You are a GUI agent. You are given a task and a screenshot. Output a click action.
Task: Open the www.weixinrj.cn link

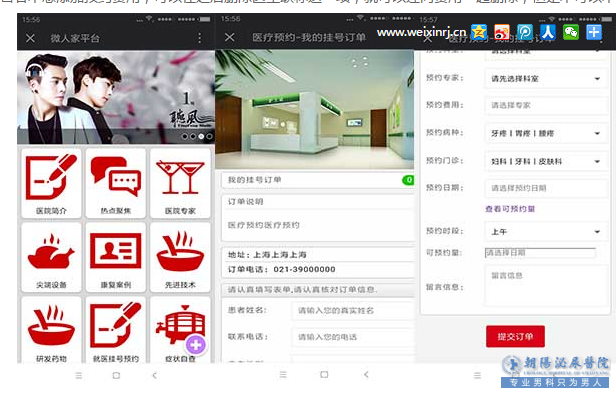pos(421,32)
